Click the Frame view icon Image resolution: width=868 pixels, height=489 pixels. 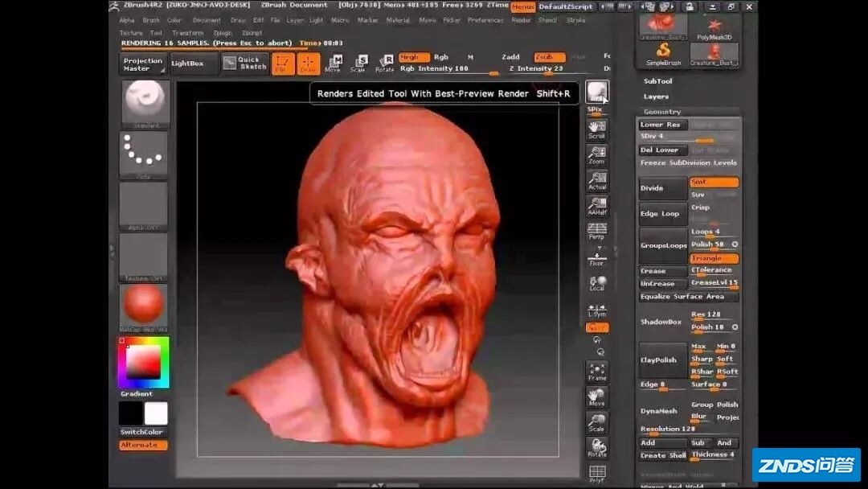pos(596,372)
